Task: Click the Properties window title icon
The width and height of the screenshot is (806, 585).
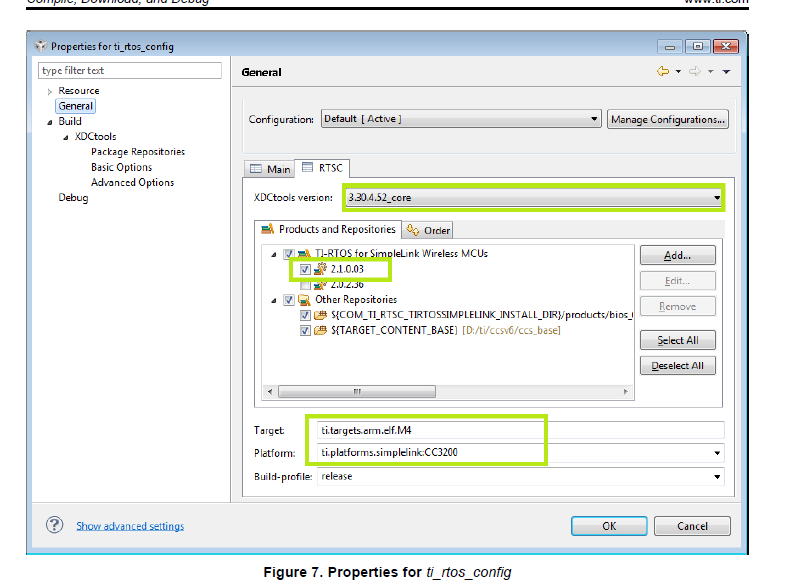Action: [x=41, y=46]
